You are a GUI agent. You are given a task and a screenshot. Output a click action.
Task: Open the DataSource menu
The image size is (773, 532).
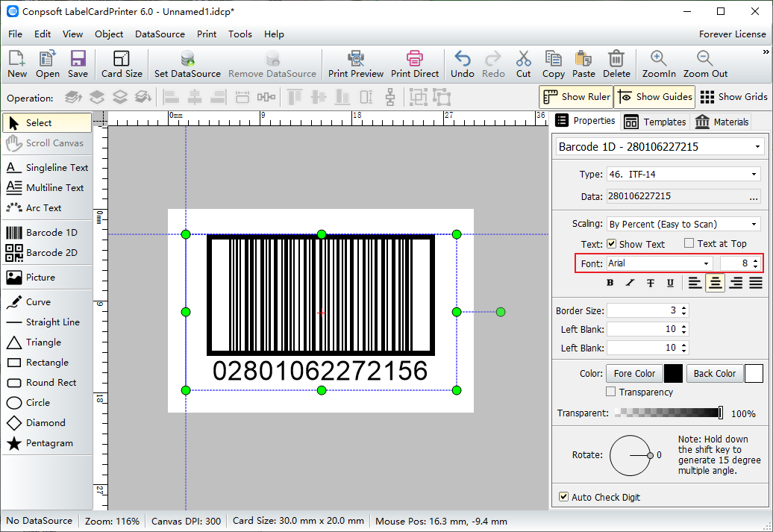[160, 34]
